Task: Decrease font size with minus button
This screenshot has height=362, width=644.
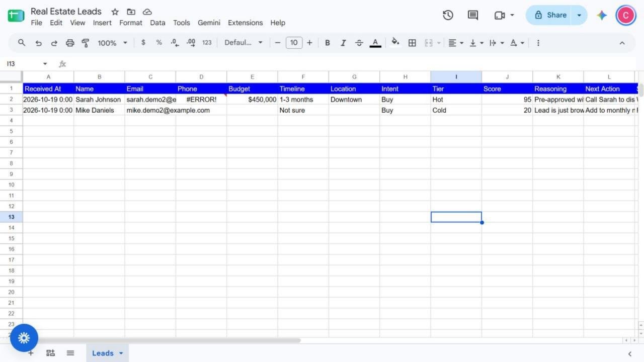Action: pyautogui.click(x=277, y=43)
